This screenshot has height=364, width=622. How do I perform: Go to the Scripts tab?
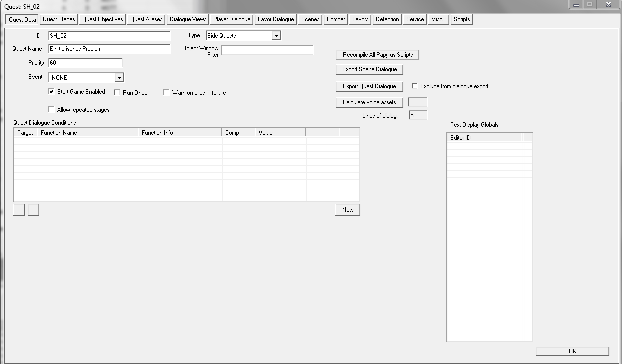click(x=461, y=19)
